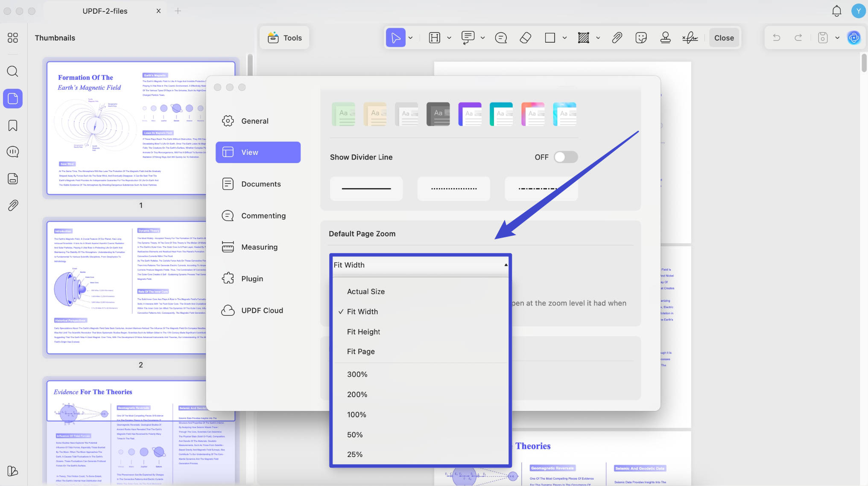Select the text highlight tool
Screen dimensions: 868x486
(434, 38)
